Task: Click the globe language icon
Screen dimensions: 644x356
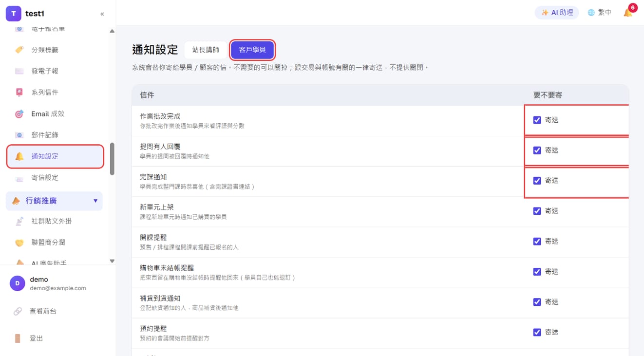Action: (x=591, y=13)
